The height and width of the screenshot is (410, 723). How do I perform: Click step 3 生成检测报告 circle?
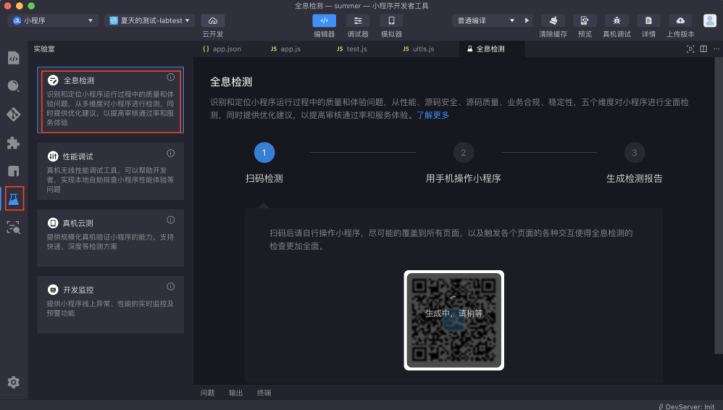click(634, 153)
